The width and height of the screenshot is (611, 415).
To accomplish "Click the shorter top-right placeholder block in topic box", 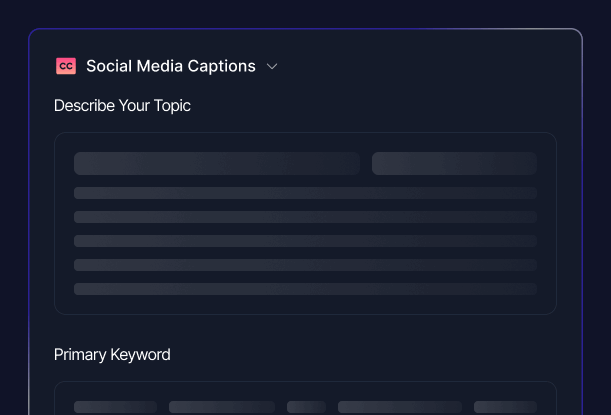I will 454,163.
